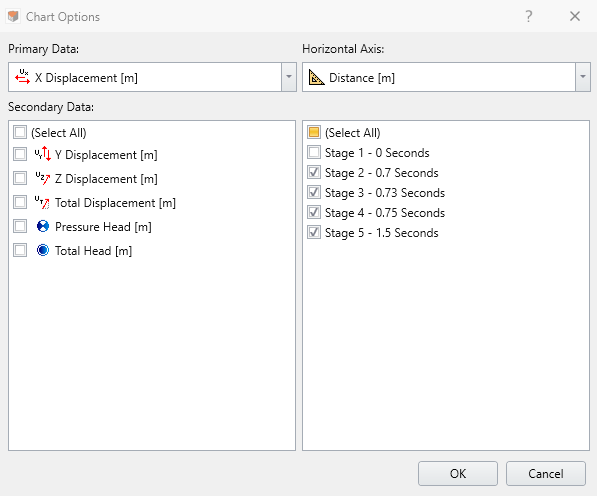The height and width of the screenshot is (496, 597).
Task: Click the Y Displacement arrows icon
Action: [x=43, y=154]
